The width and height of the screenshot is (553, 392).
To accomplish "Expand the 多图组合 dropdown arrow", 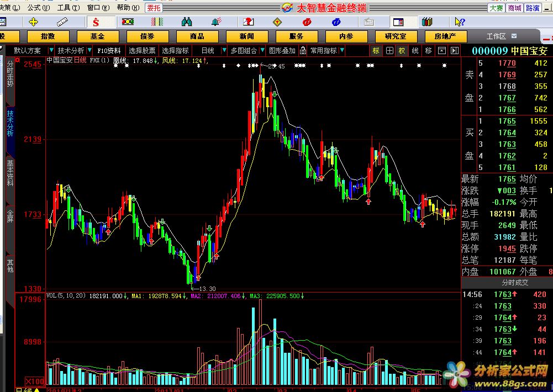I will [x=262, y=50].
